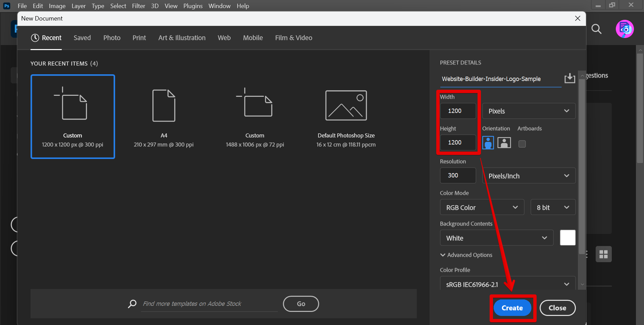
Task: Select landscape orientation
Action: (504, 143)
